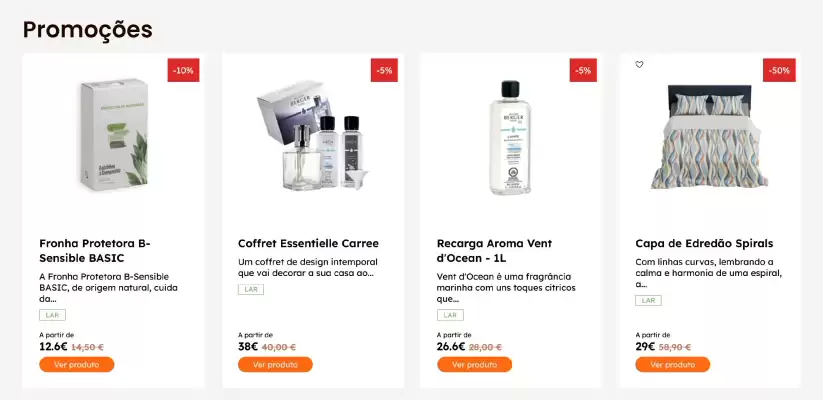Select the LAR tag under Coffret Essentielle
This screenshot has width=823, height=400.
tap(251, 289)
